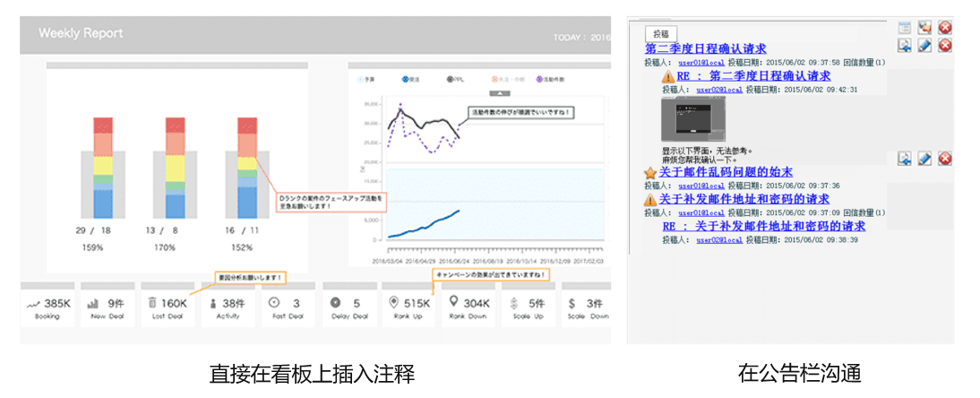The width and height of the screenshot is (980, 398).
Task: Click the round icon on the Delay Deal tile
Action: click(x=335, y=302)
